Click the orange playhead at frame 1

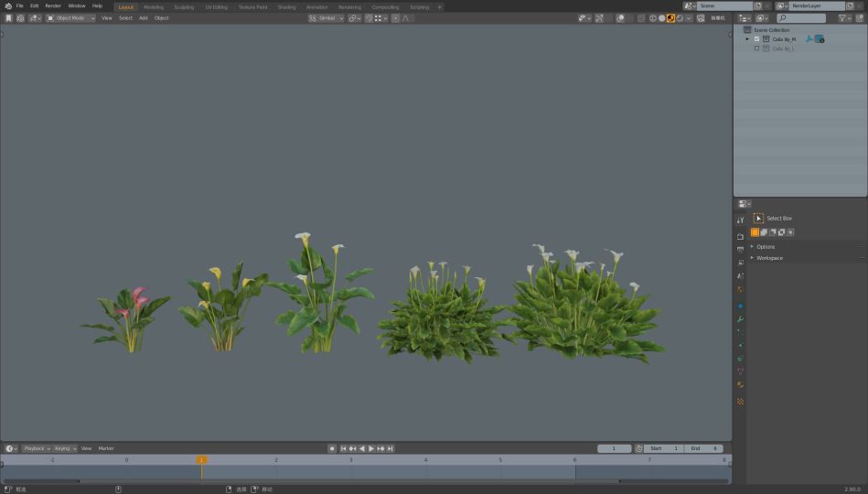pyautogui.click(x=201, y=460)
